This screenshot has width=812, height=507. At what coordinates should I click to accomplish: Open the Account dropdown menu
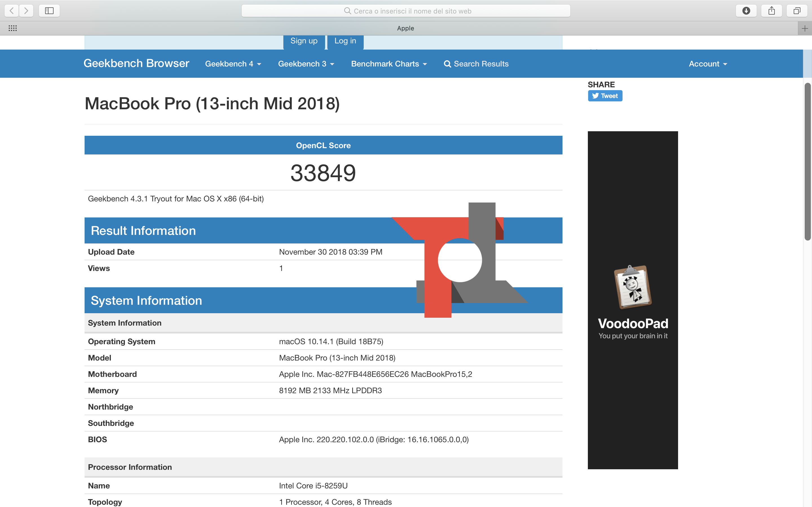click(708, 64)
